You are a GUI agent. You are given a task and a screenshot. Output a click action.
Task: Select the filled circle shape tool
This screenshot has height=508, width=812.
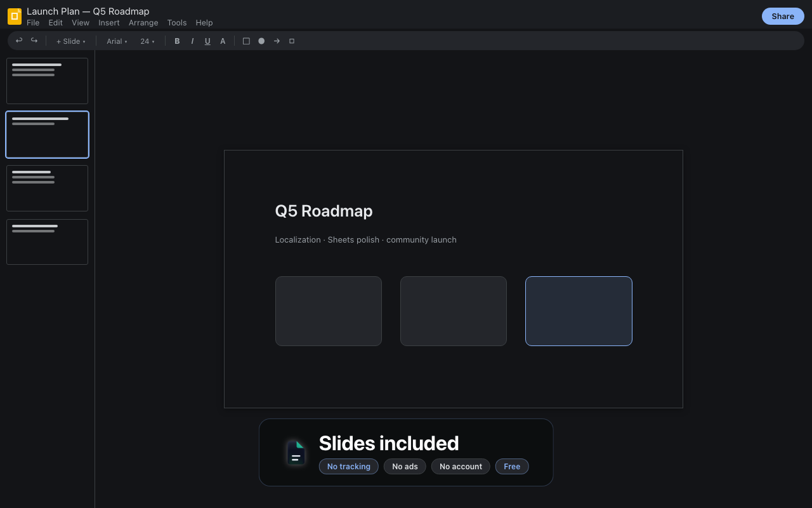(261, 41)
